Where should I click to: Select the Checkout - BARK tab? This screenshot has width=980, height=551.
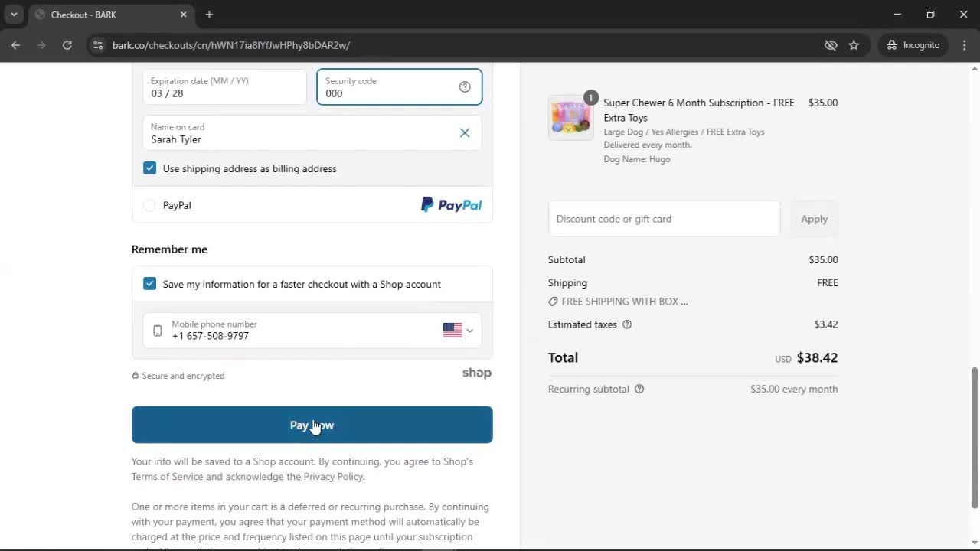click(x=111, y=15)
